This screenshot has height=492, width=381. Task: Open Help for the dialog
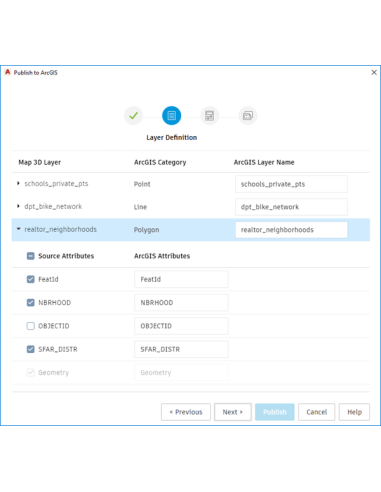pyautogui.click(x=354, y=412)
